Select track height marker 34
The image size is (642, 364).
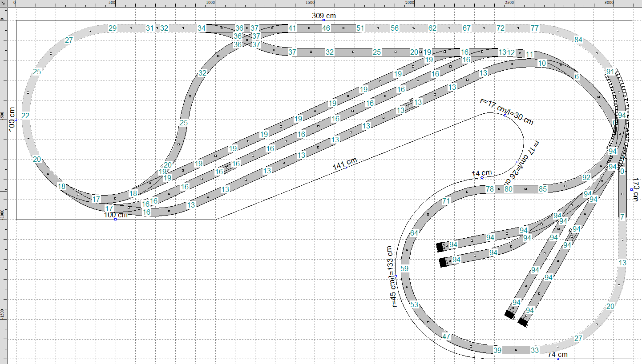point(202,28)
